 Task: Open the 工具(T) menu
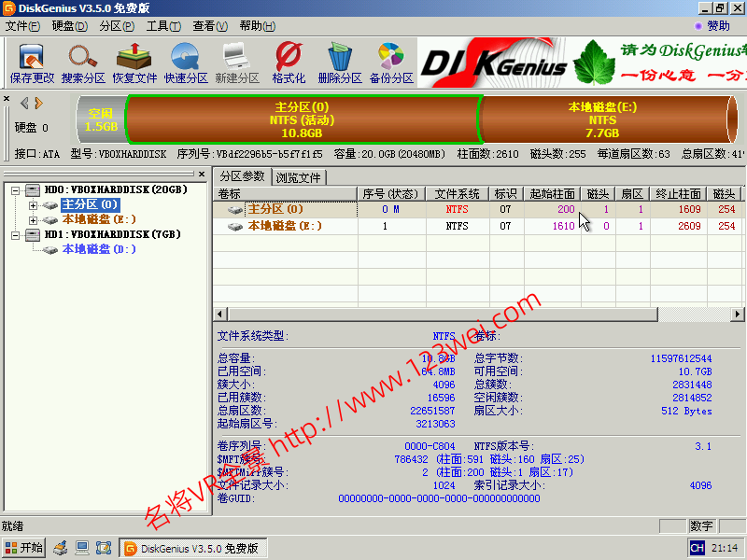(163, 26)
